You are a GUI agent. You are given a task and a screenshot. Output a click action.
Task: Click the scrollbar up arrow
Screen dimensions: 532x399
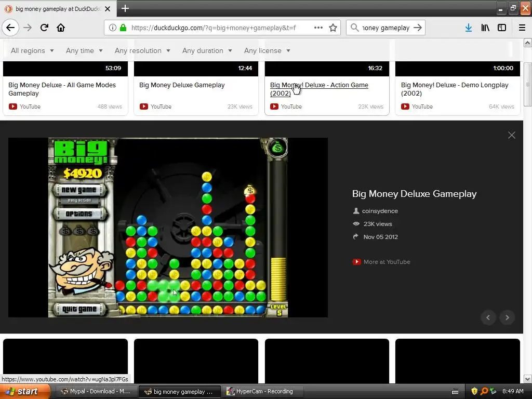coord(528,43)
